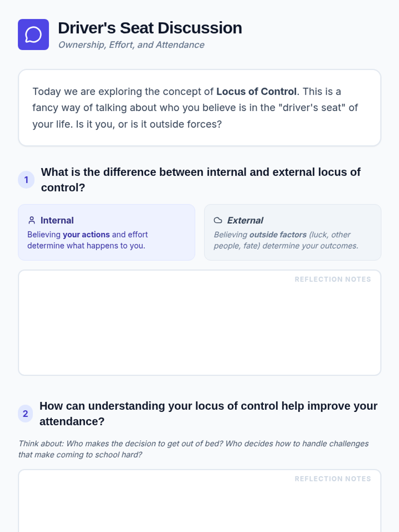Click the number 2 question badge
This screenshot has width=399, height=532.
point(26,414)
